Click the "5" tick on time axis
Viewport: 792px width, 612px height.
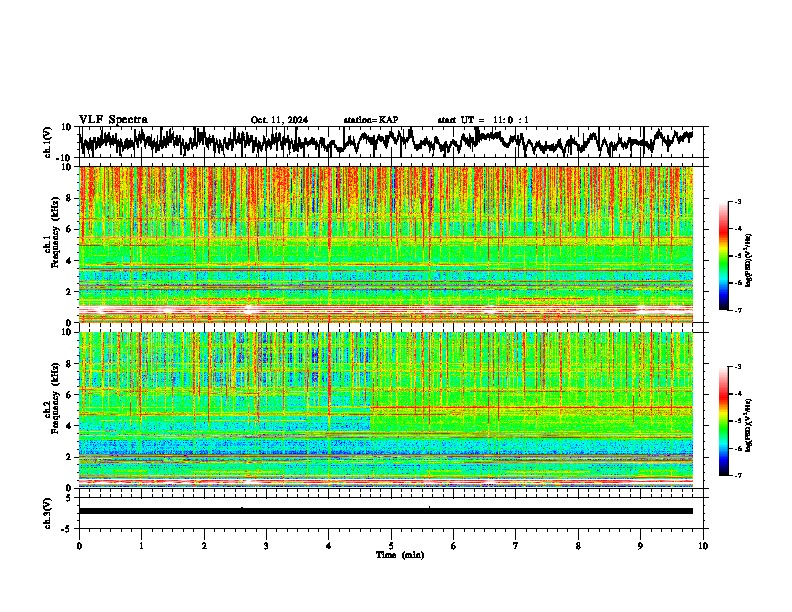tap(391, 546)
